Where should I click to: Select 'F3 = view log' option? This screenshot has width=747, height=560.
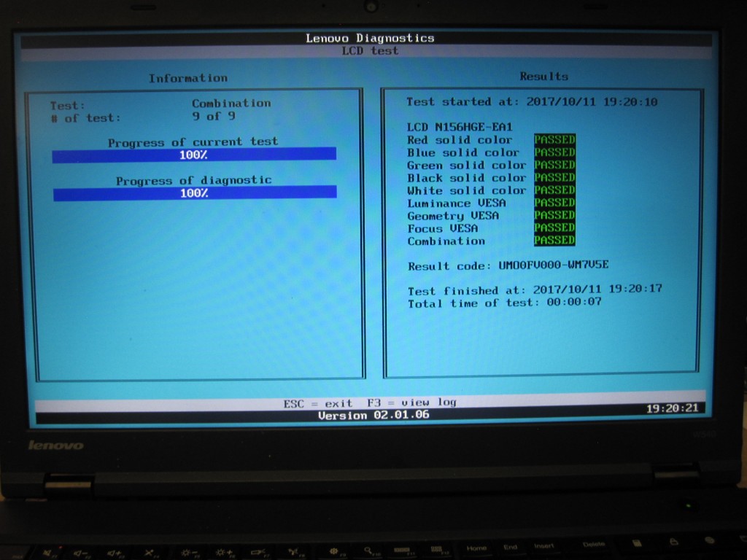411,402
